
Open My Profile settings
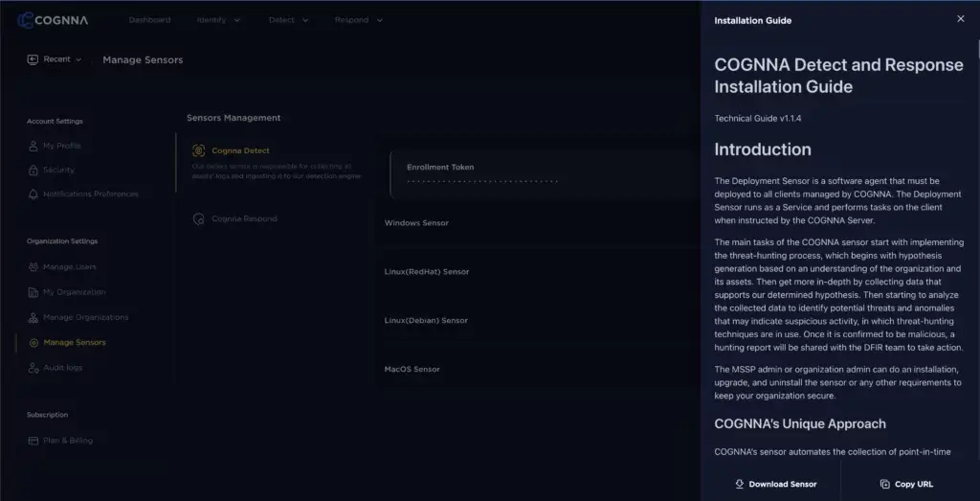point(62,146)
